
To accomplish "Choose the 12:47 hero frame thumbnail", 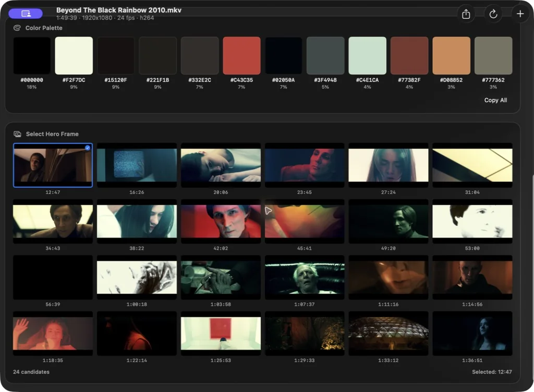I will coord(53,165).
